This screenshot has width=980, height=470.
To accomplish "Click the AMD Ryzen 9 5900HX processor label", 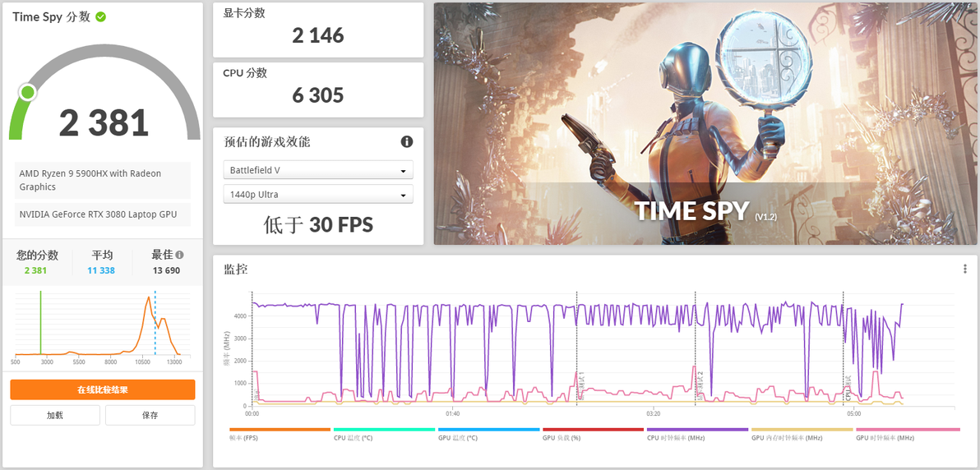I will pos(103,180).
